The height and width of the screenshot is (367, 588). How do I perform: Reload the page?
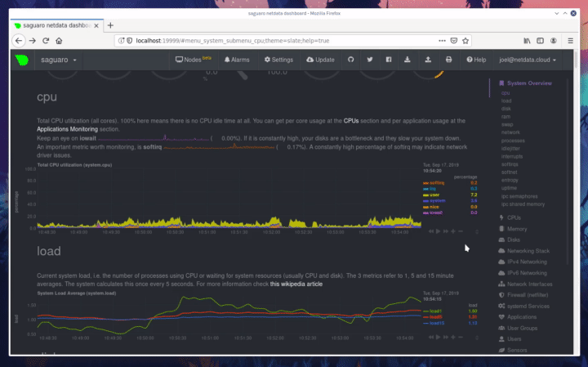[46, 41]
